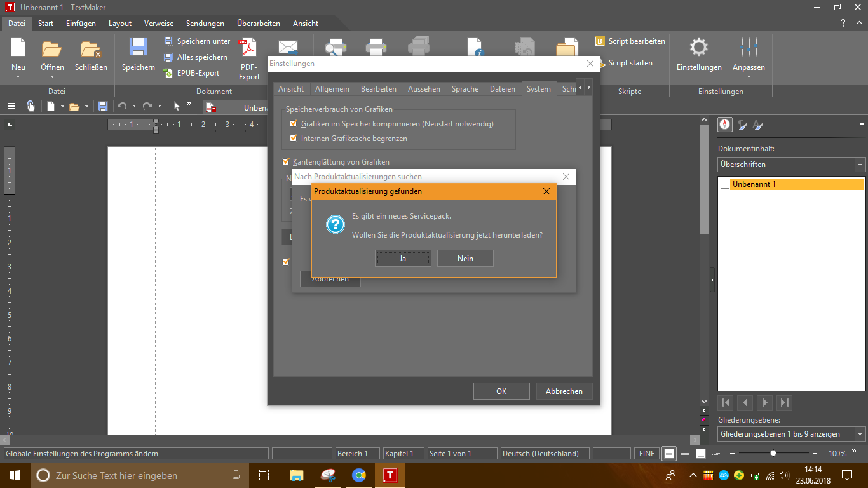Click the master page view icon in status bar
This screenshot has height=488, width=868.
701,454
